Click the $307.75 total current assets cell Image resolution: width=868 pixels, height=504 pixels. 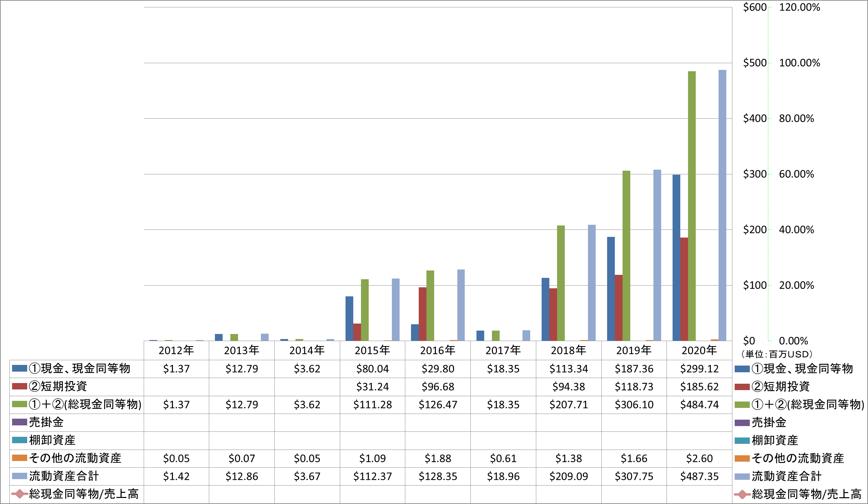(634, 476)
